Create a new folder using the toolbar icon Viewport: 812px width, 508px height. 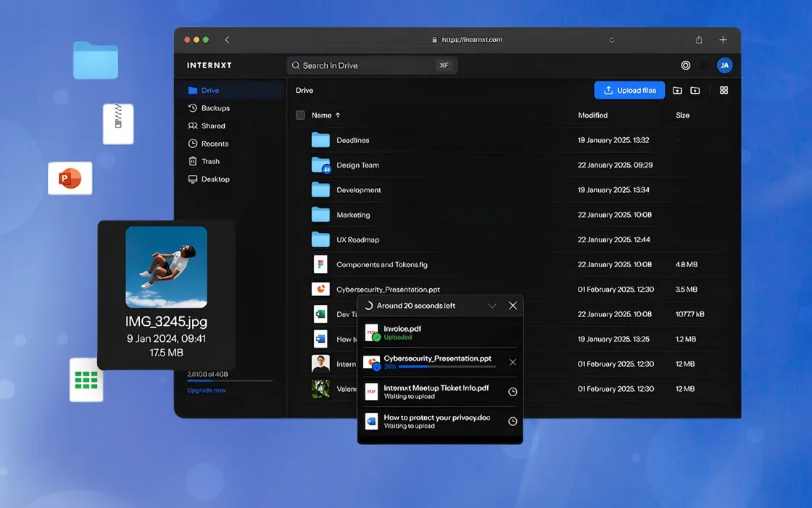697,90
